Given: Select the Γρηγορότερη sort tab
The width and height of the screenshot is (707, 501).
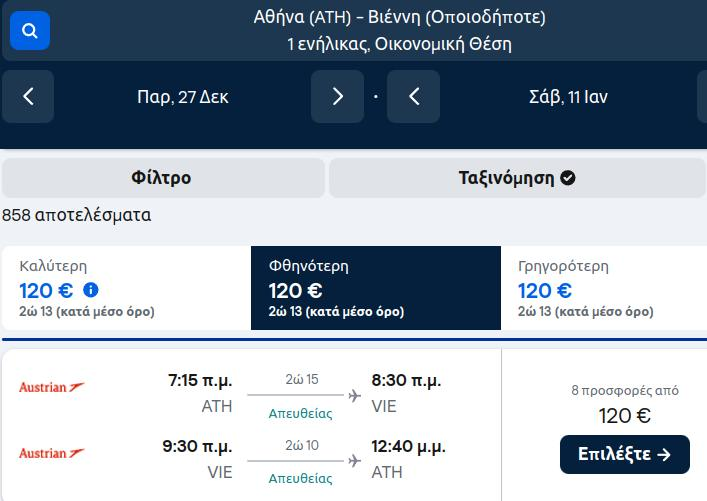Looking at the screenshot, I should [604, 288].
